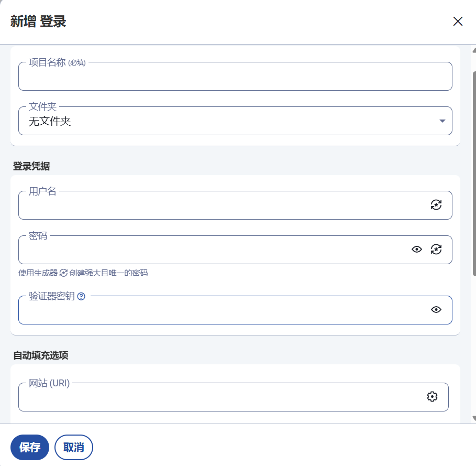Show the password with the 密码 eye icon
The image size is (476, 466).
[417, 250]
